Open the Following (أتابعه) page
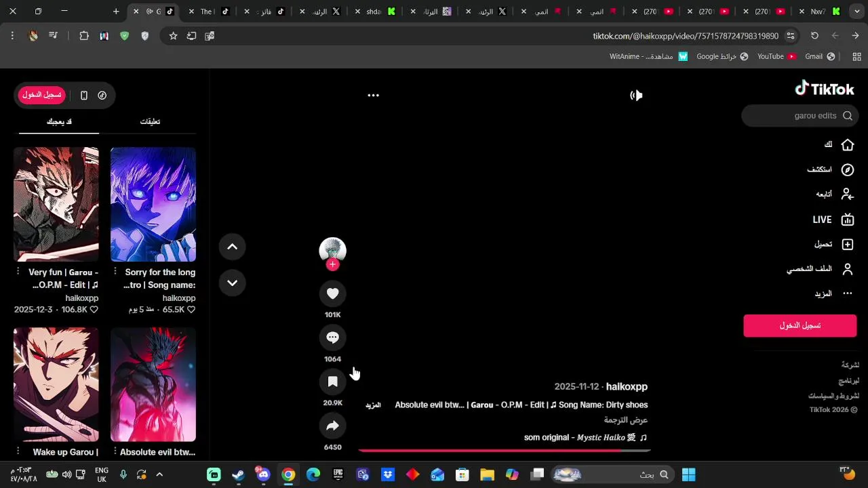The height and width of the screenshot is (488, 868). pos(834,195)
